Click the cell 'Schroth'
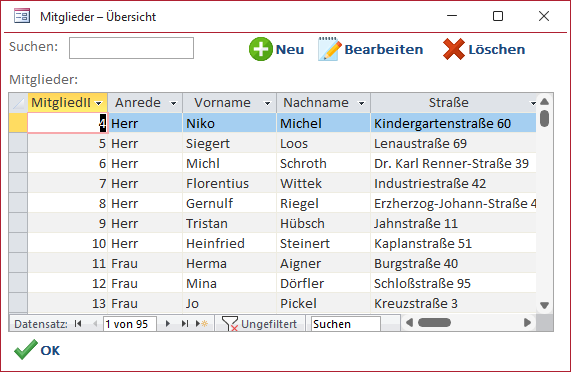This screenshot has width=571, height=372. 323,163
